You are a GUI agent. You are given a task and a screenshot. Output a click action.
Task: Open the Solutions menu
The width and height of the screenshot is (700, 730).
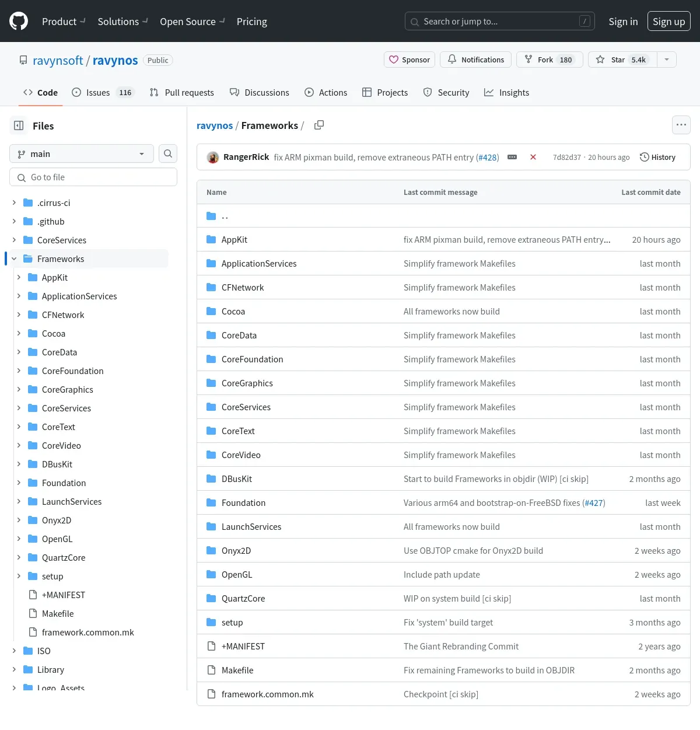[x=123, y=22]
